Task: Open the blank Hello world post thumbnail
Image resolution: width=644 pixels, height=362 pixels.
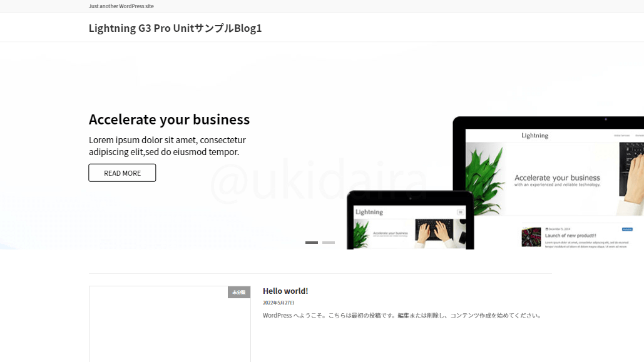Action: point(170,324)
